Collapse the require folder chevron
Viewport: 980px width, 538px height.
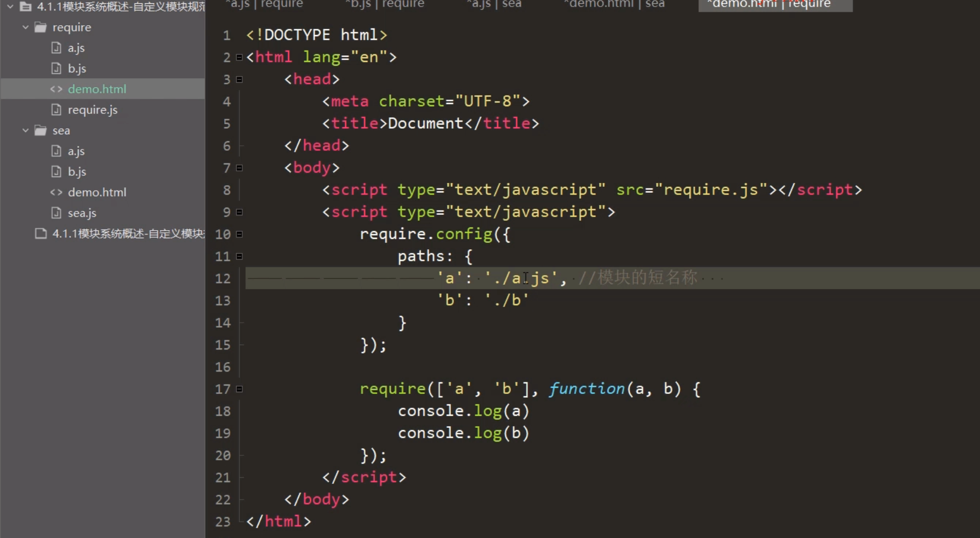[x=25, y=27]
